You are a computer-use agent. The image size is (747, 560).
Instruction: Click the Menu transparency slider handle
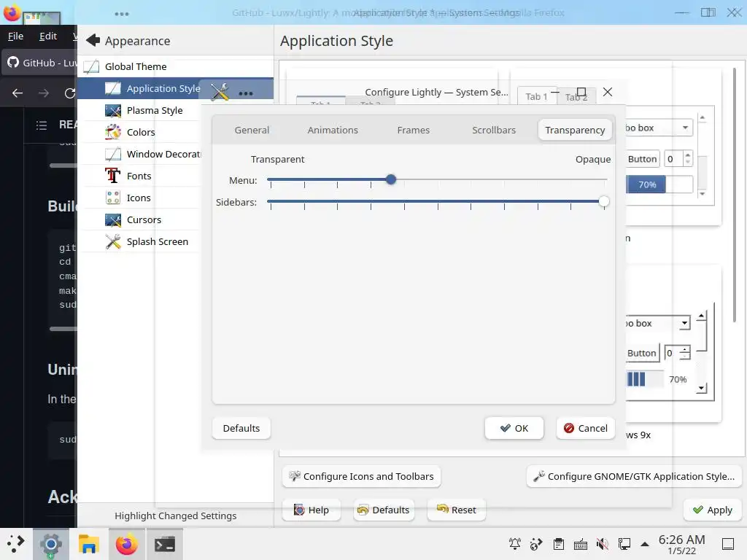[x=391, y=179]
